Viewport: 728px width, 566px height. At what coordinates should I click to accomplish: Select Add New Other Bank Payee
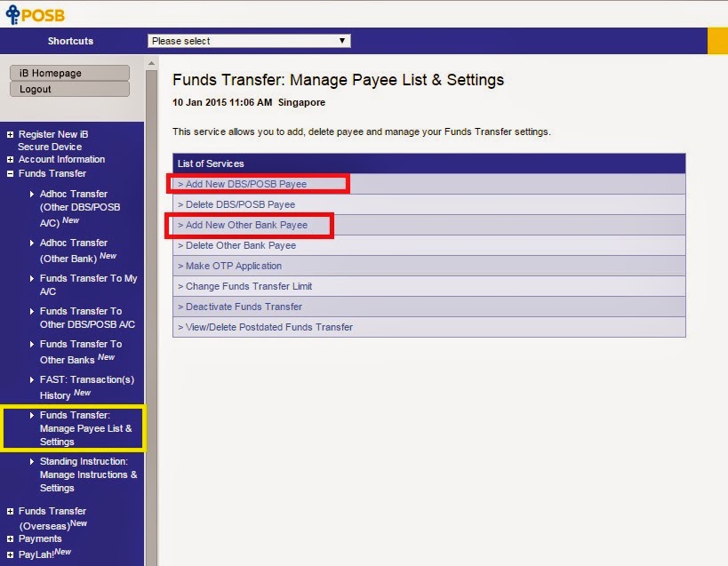243,225
